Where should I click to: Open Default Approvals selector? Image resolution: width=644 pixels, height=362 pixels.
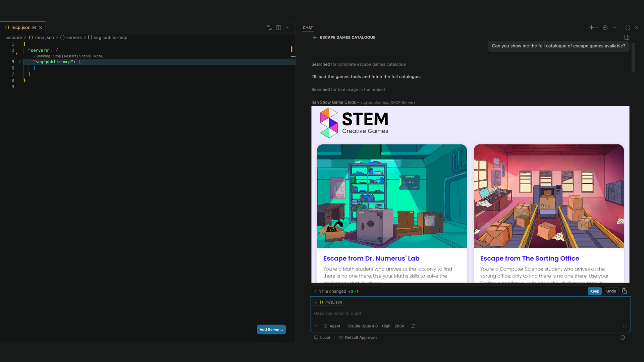[x=358, y=338]
